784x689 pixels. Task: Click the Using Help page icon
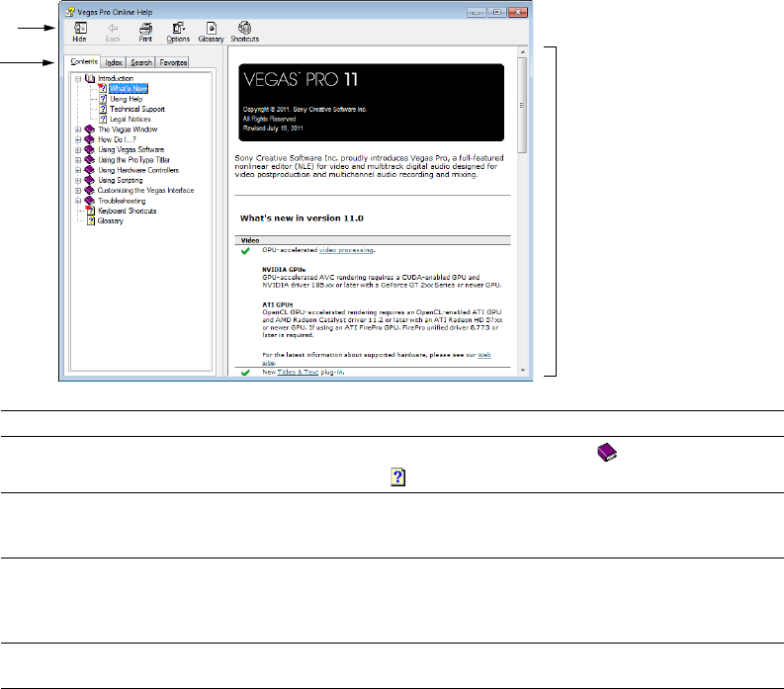[103, 99]
